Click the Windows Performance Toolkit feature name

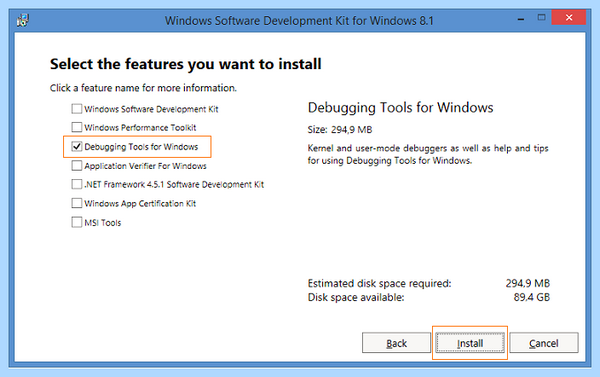pyautogui.click(x=140, y=127)
